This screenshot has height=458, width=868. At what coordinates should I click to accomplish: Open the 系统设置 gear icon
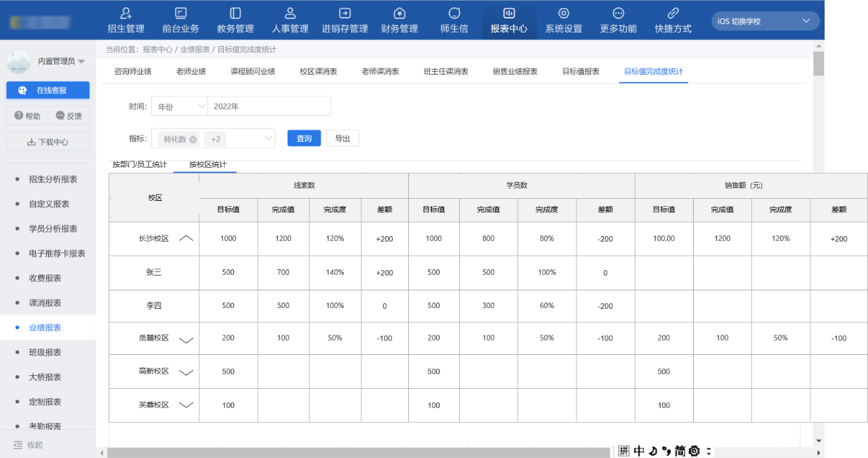[x=564, y=13]
